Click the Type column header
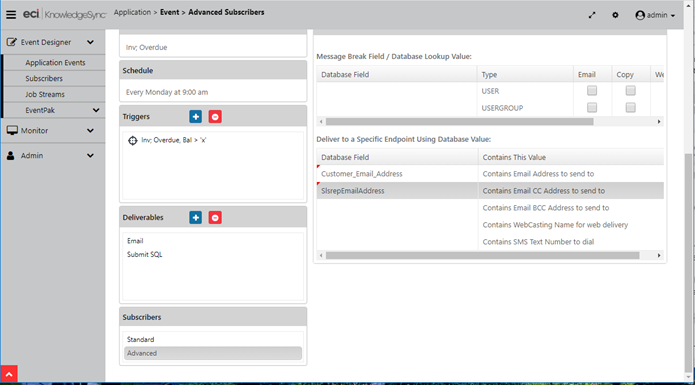The height and width of the screenshot is (385, 695). click(525, 74)
